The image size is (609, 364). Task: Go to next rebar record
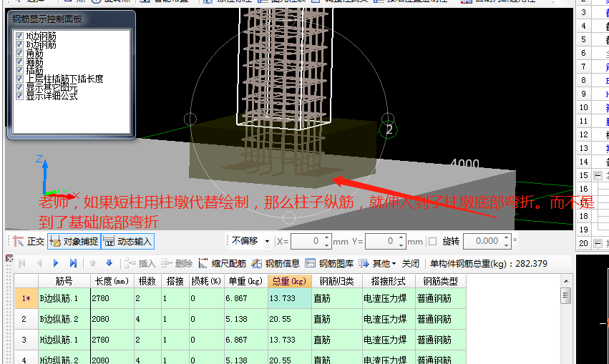pyautogui.click(x=56, y=263)
